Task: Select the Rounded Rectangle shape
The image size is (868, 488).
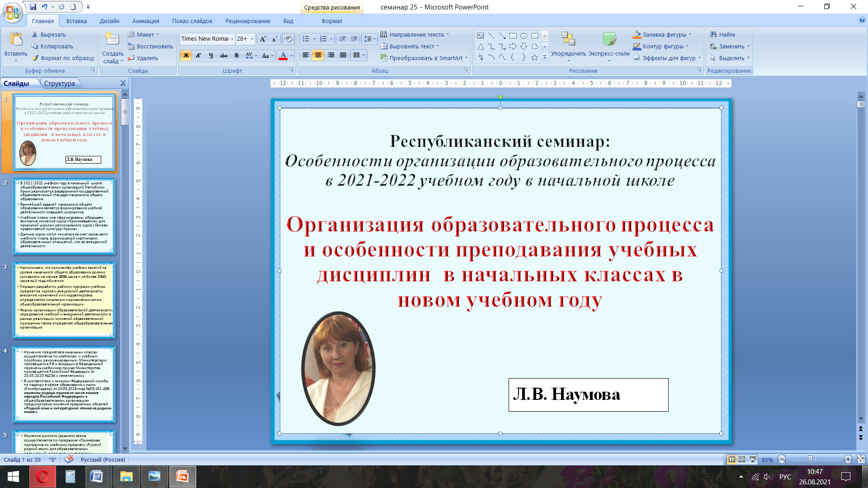Action: tap(535, 36)
